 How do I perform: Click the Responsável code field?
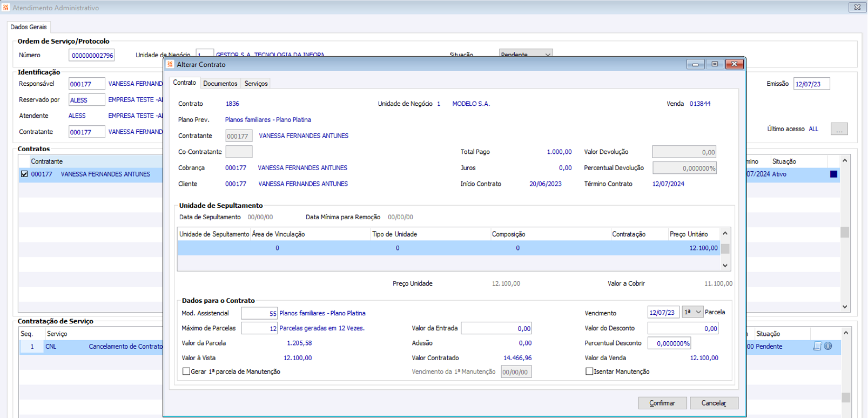pyautogui.click(x=87, y=84)
